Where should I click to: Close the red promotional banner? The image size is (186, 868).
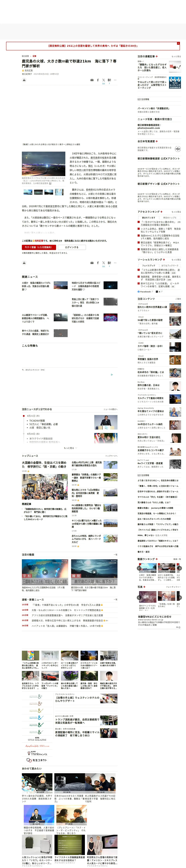[x=178, y=43]
